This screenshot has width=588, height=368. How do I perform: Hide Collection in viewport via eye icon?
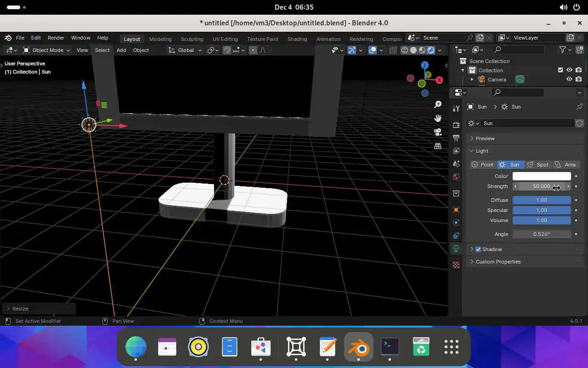click(x=569, y=70)
